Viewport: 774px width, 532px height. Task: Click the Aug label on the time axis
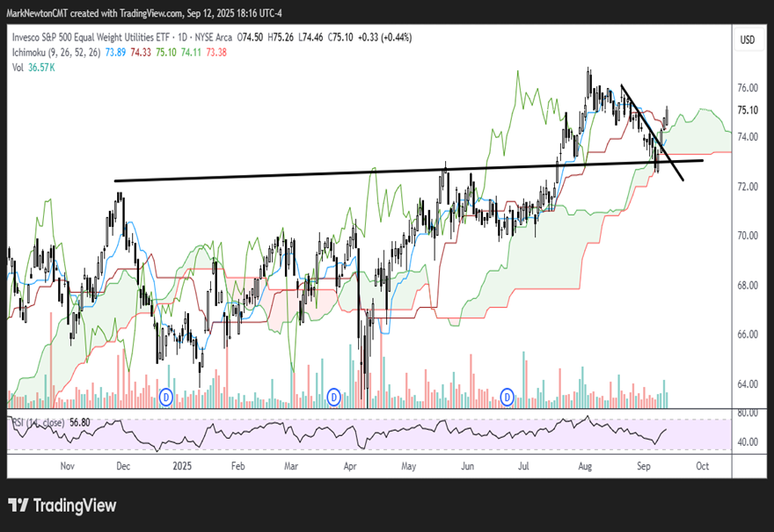click(585, 466)
